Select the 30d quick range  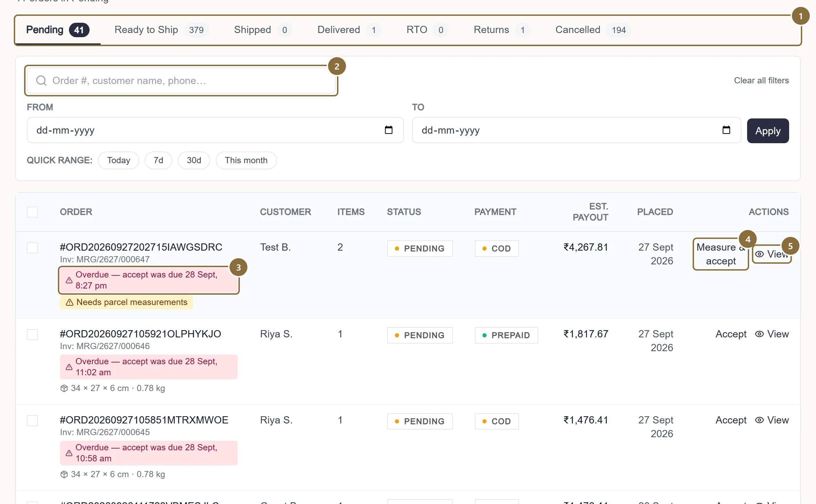tap(194, 160)
